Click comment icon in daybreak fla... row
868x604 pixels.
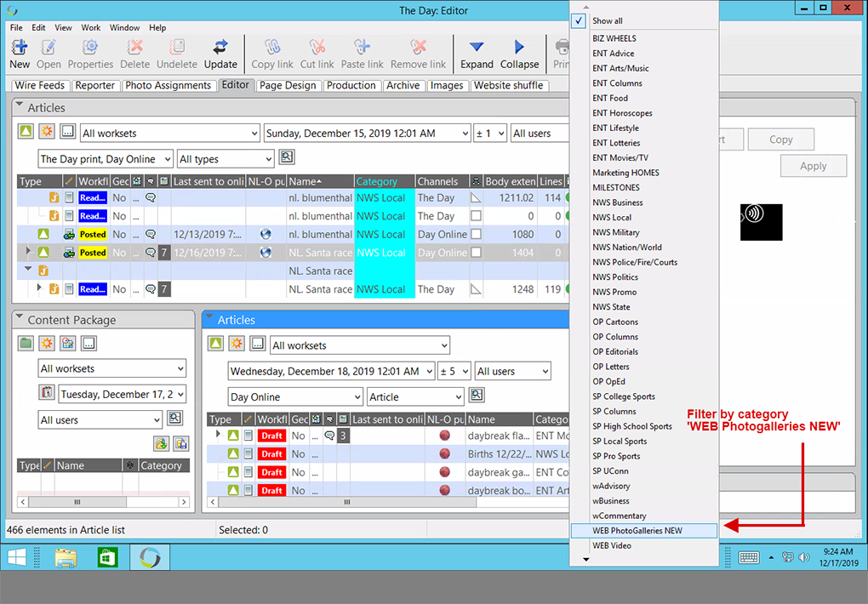[x=329, y=436]
